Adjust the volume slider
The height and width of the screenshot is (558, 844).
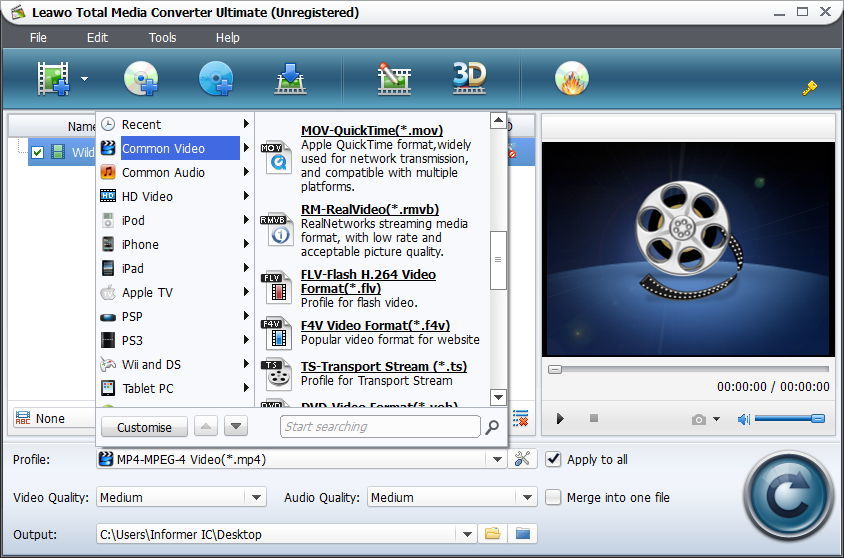pyautogui.click(x=790, y=418)
